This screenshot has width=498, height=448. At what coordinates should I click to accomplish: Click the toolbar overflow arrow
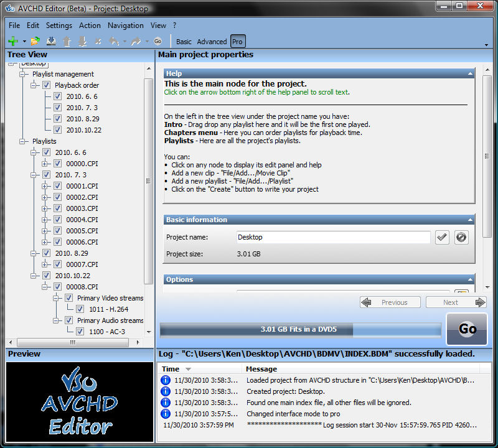pyautogui.click(x=486, y=45)
